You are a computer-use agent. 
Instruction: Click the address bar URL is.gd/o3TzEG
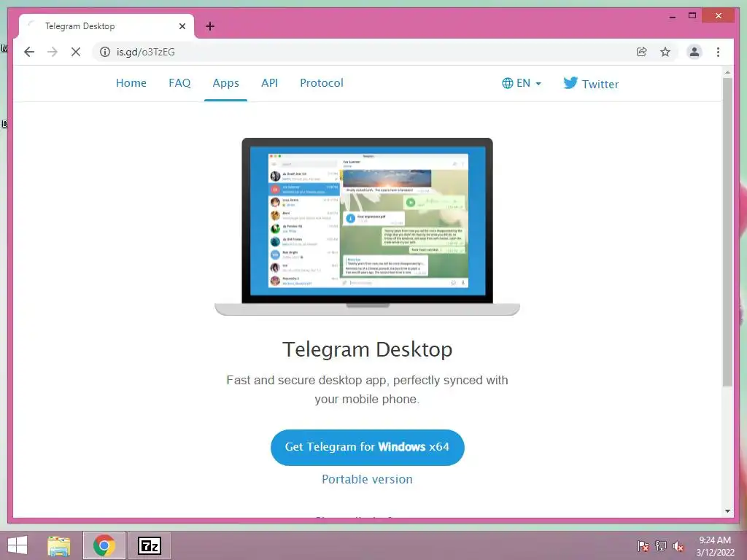click(146, 52)
